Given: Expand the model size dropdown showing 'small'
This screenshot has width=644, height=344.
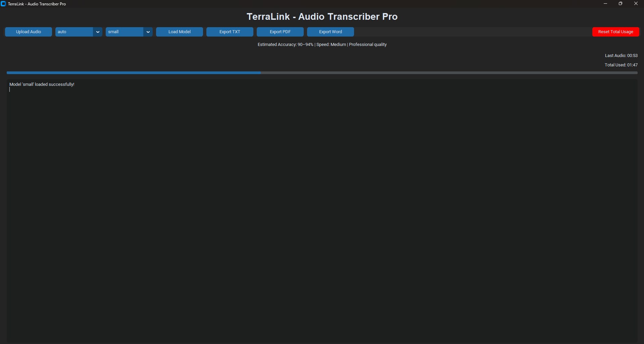Looking at the screenshot, I should tap(124, 32).
